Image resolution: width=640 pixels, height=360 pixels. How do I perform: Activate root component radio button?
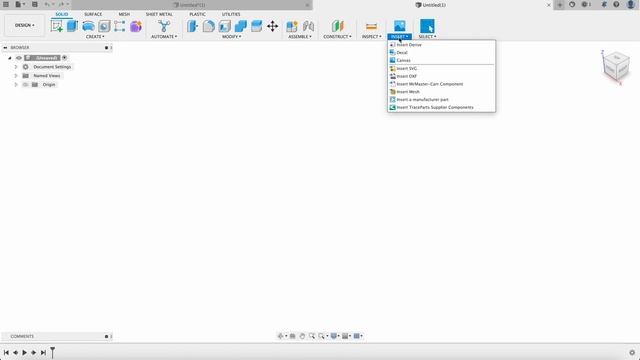tap(64, 58)
